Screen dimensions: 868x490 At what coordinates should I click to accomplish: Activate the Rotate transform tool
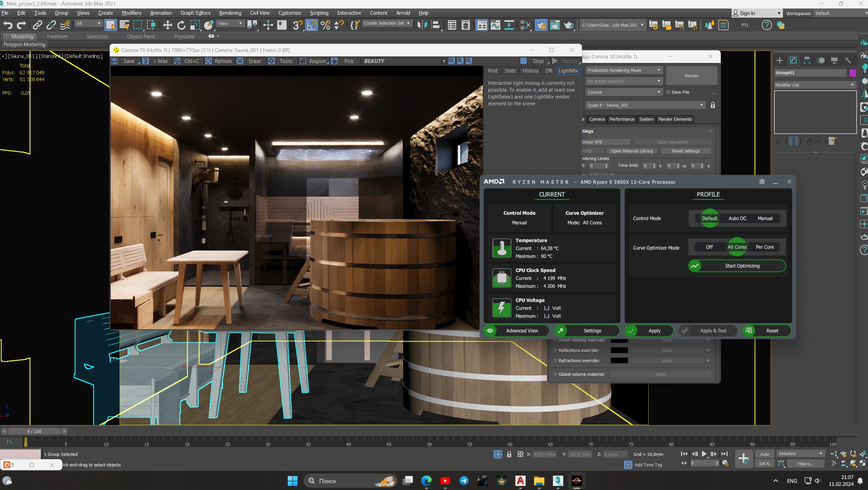coord(181,25)
